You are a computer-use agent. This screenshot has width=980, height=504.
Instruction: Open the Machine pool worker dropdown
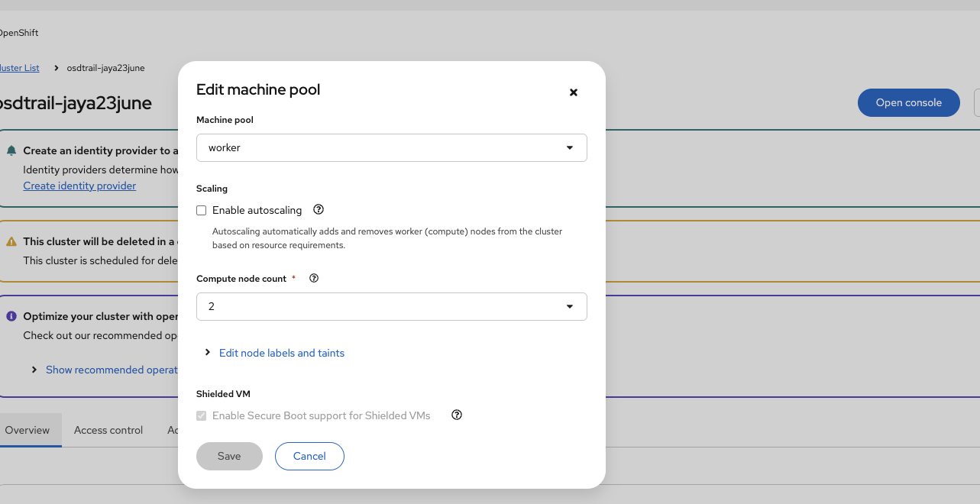(391, 148)
